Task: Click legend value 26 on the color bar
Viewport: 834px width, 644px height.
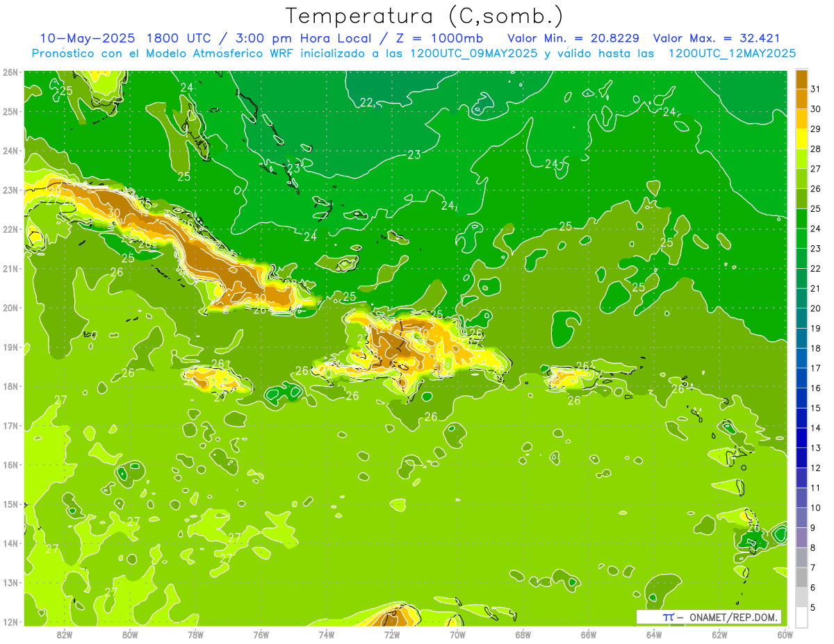Action: [x=815, y=188]
